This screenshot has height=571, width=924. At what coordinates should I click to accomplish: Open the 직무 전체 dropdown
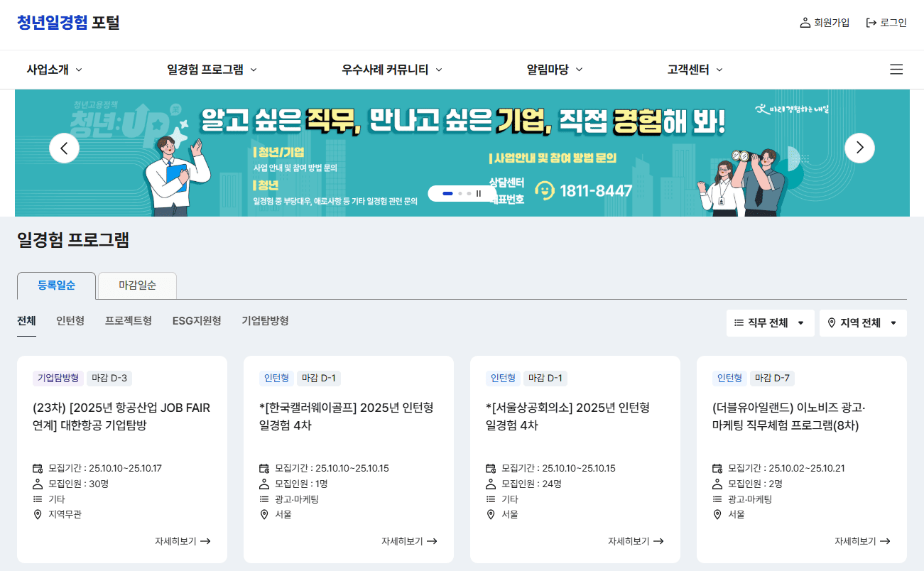pyautogui.click(x=771, y=322)
